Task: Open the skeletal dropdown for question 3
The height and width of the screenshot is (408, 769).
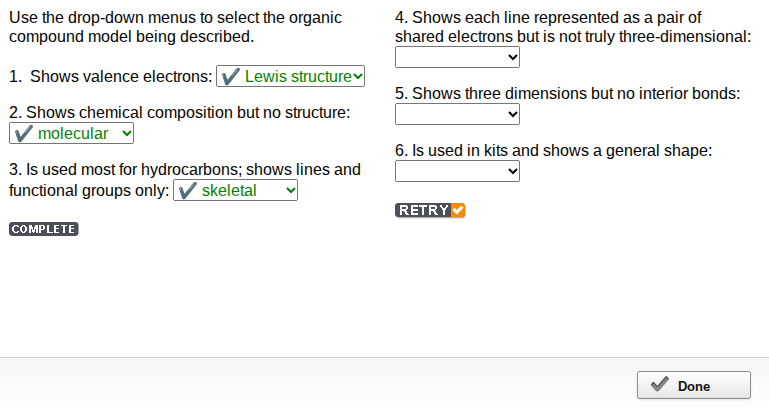Action: [235, 190]
